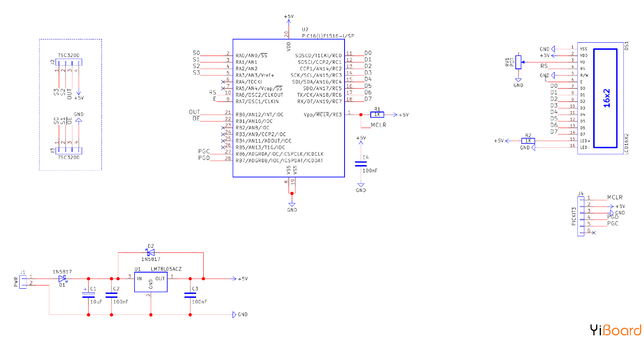The image size is (644, 341).
Task: Click the RV1 potentiometer symbol
Action: point(518,62)
